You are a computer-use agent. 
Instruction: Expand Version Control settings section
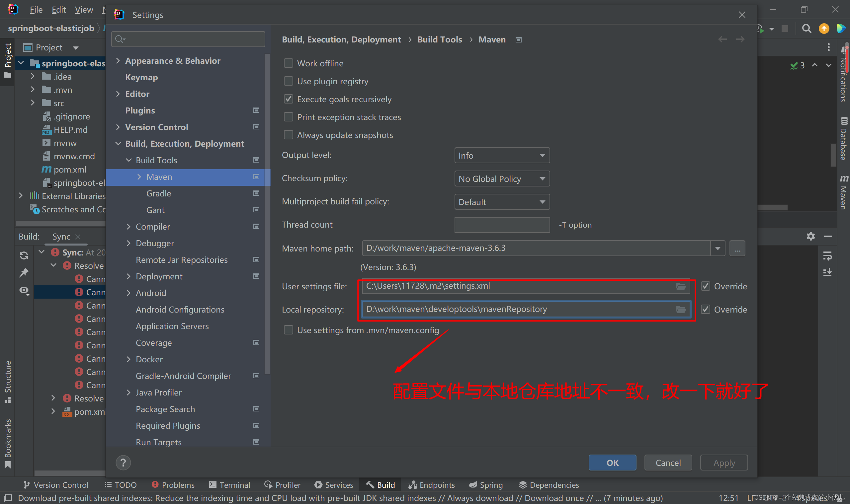(118, 127)
